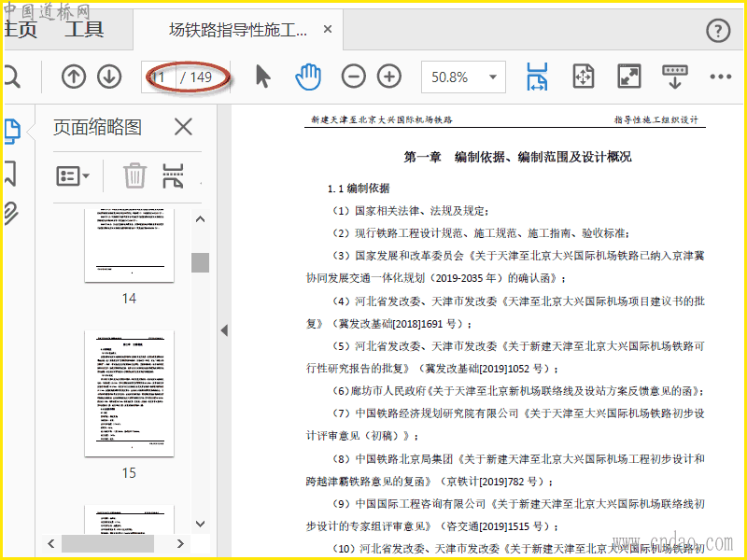Screen dimensions: 747x560
Task: Activate the hand pan tool
Action: (x=308, y=77)
